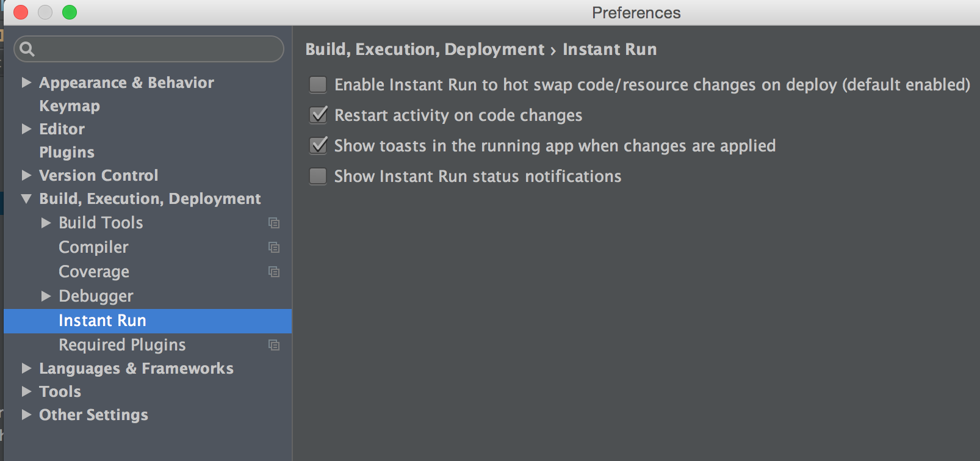
Task: Click breadcrumb title Build, Execution, Deployment
Action: (x=425, y=49)
